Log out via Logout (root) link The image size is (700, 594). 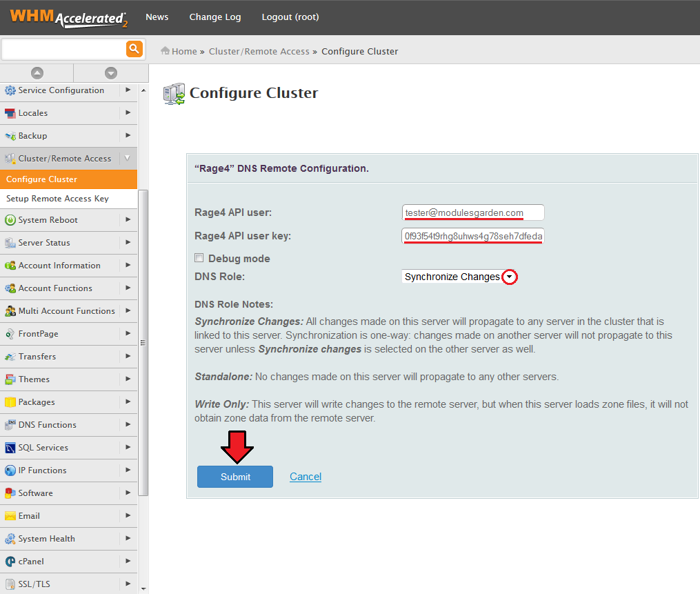pyautogui.click(x=290, y=17)
